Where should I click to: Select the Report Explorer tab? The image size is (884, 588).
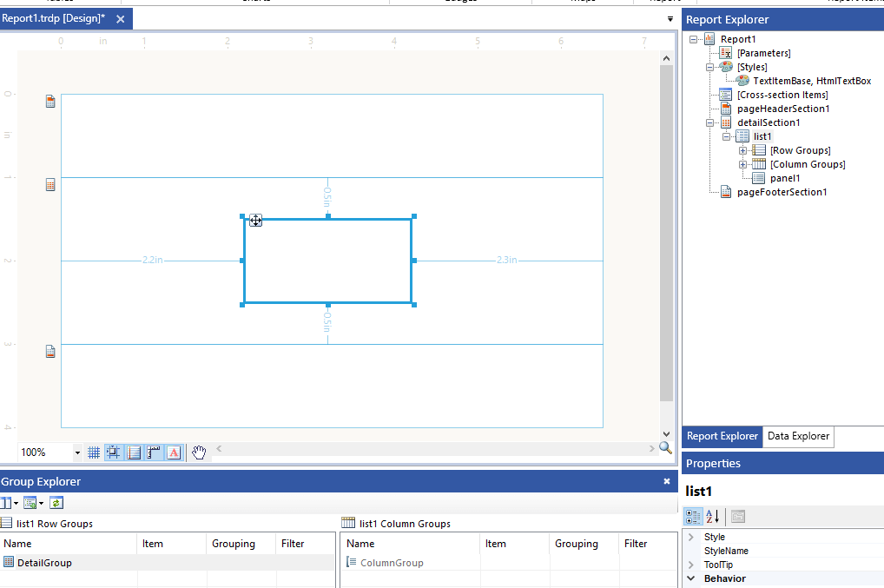(722, 436)
